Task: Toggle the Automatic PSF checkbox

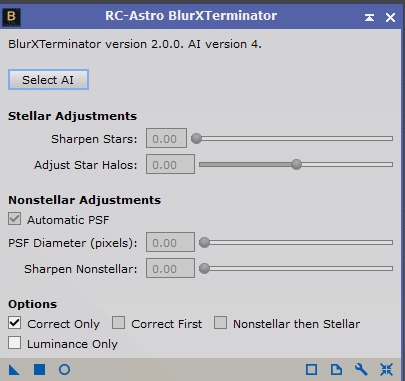Action: [15, 219]
